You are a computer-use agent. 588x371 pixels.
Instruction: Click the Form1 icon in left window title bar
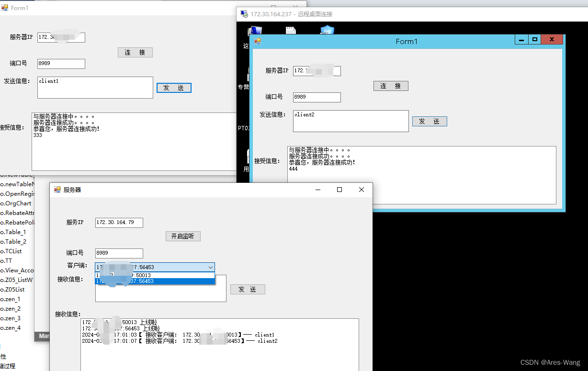coord(5,8)
